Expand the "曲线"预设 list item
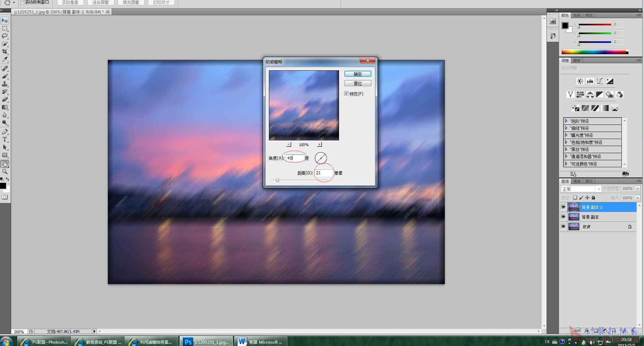The height and width of the screenshot is (346, 644). click(x=566, y=128)
